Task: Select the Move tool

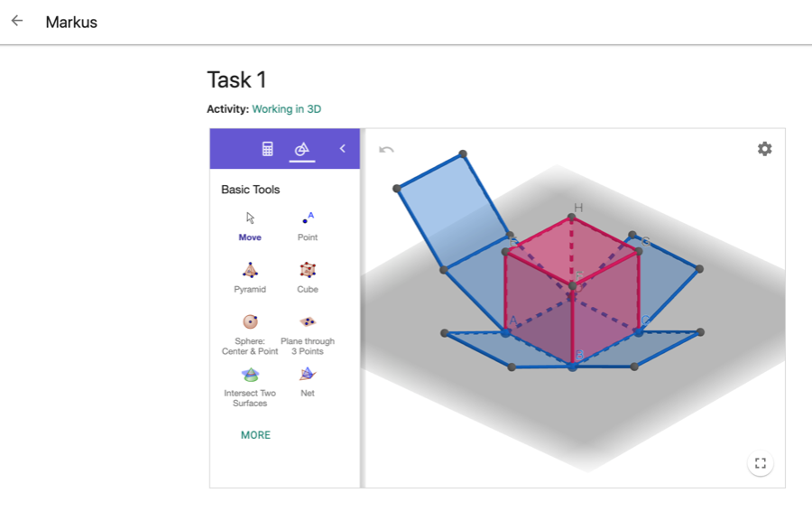Action: pos(250,226)
